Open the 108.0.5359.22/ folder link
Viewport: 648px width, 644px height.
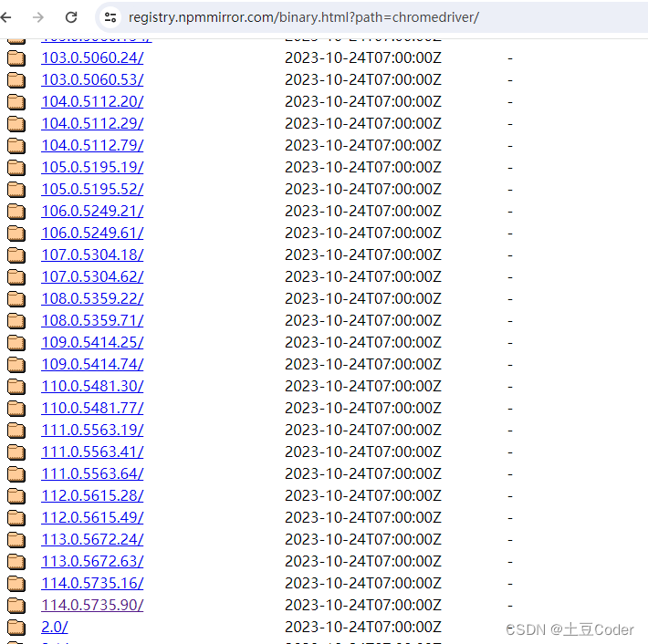(x=92, y=298)
